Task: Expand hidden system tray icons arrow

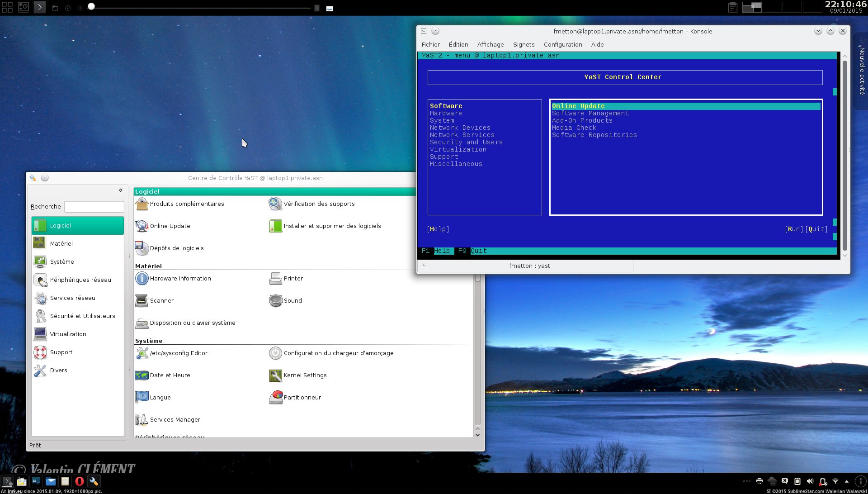Action: (847, 481)
